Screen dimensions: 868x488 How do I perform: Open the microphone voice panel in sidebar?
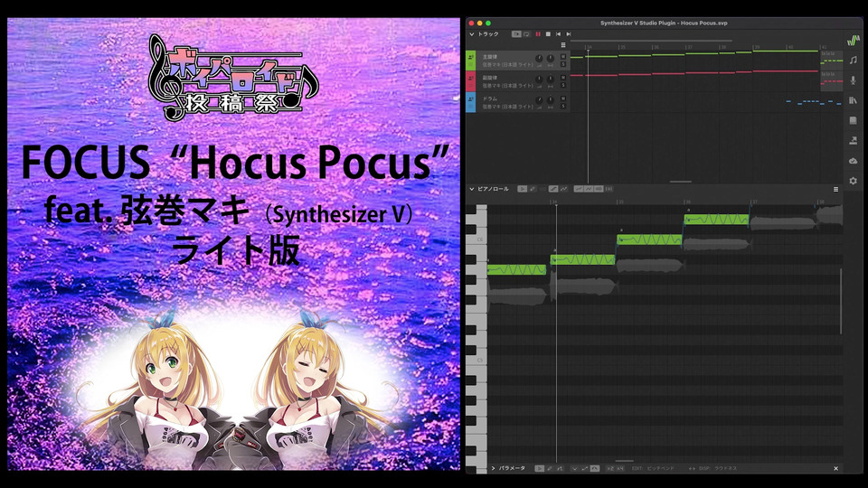click(x=853, y=80)
